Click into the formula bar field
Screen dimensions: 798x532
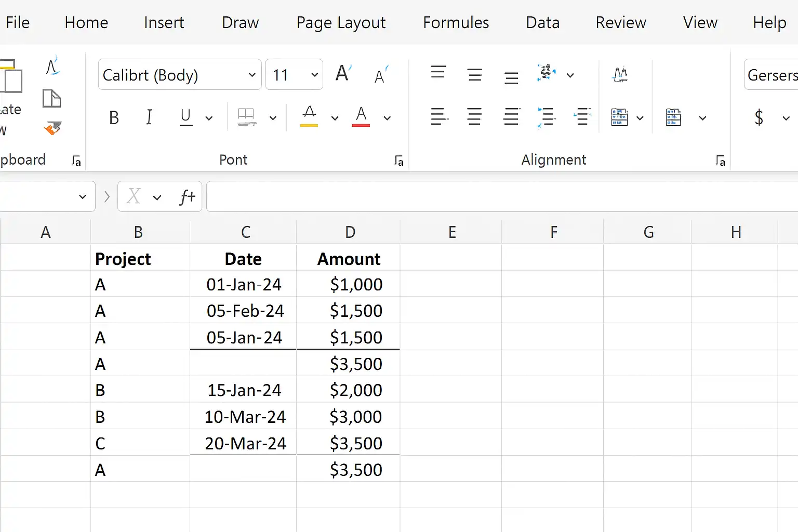click(x=502, y=196)
